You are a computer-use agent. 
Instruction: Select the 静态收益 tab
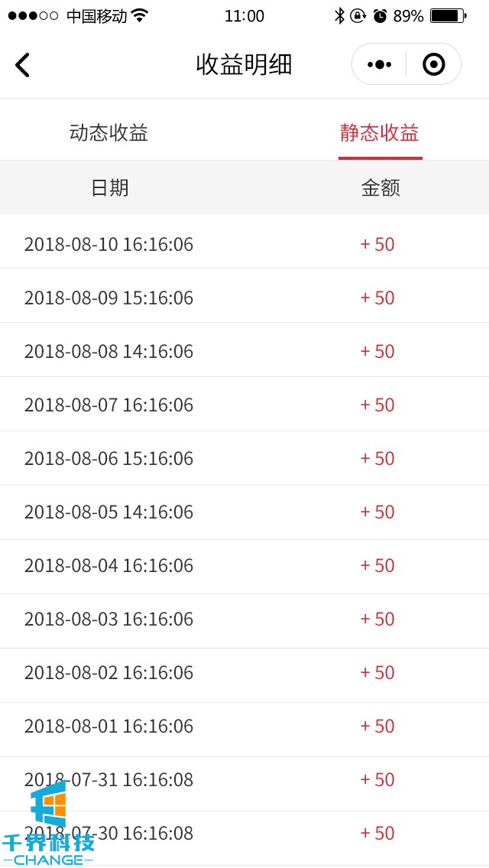coord(380,133)
